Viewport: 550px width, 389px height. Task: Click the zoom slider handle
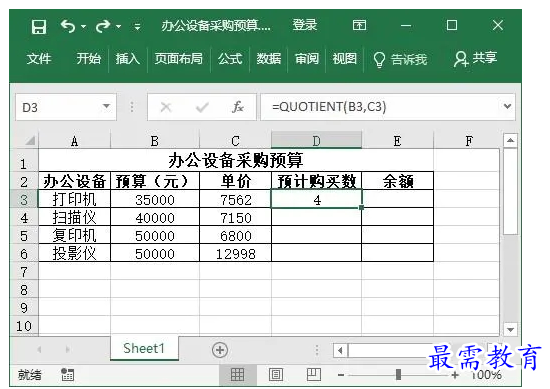click(398, 374)
